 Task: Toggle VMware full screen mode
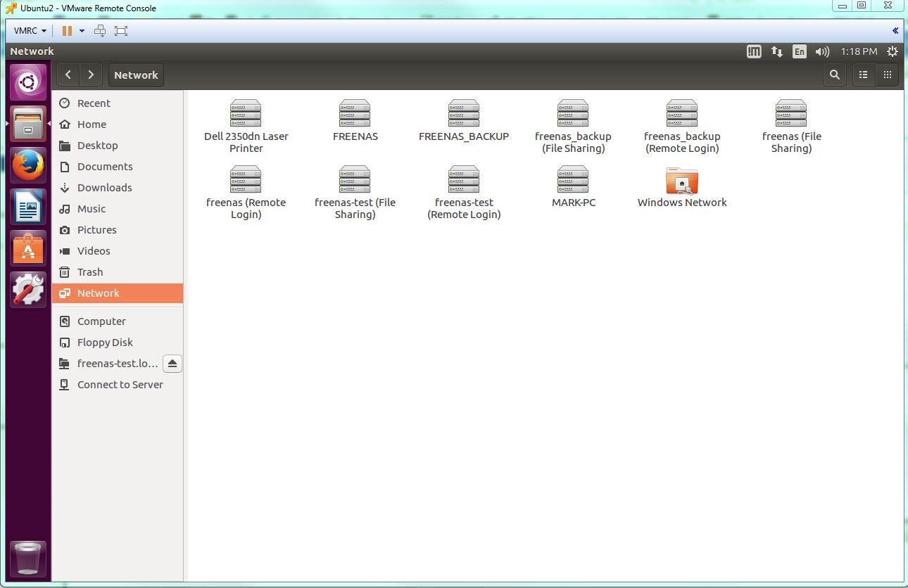pyautogui.click(x=121, y=30)
